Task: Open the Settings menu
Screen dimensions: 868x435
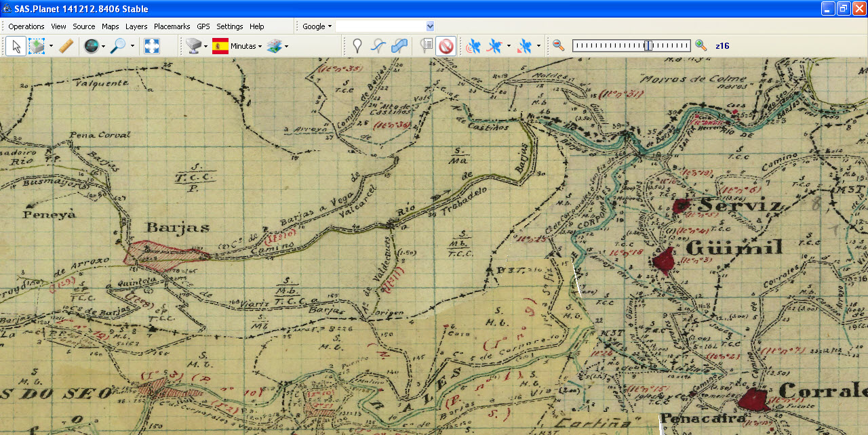Action: [230, 26]
